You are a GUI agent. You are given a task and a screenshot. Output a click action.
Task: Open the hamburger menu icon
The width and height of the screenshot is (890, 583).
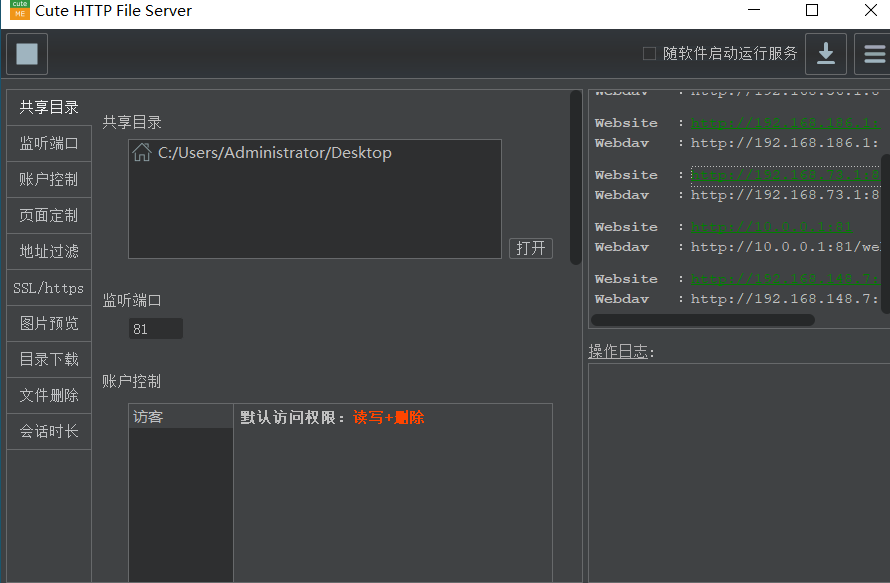873,54
